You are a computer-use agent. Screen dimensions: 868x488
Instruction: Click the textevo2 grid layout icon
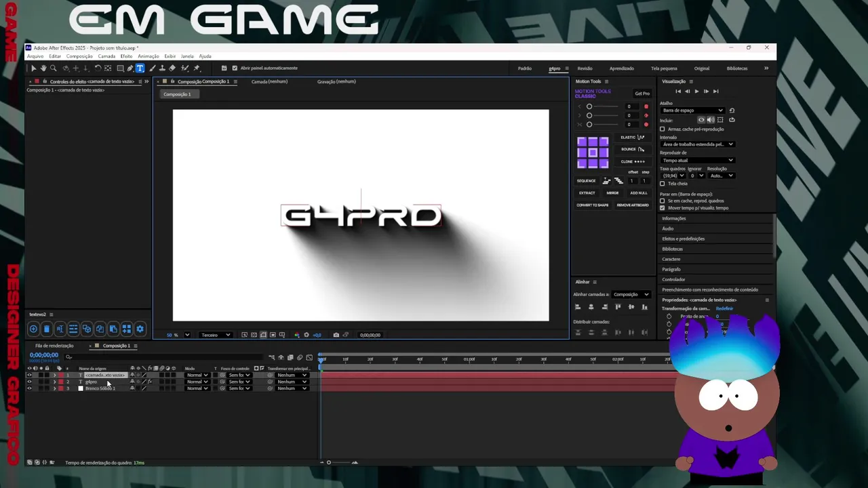pos(127,329)
